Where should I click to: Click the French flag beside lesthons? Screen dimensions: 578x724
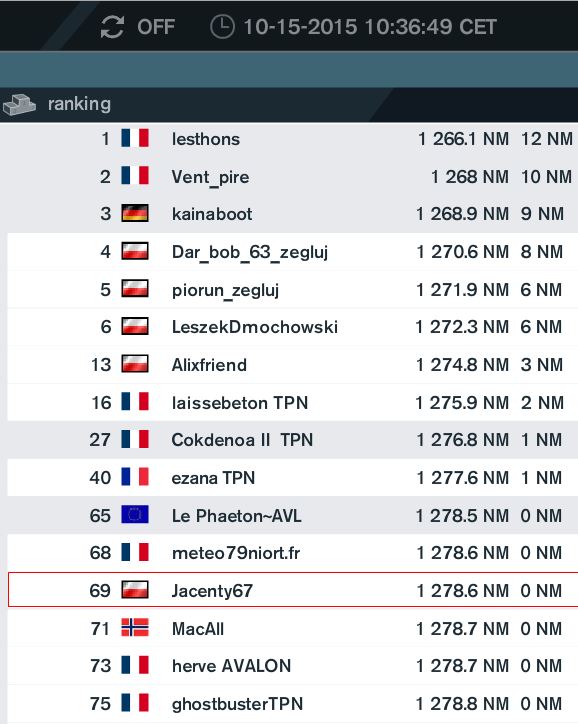135,138
